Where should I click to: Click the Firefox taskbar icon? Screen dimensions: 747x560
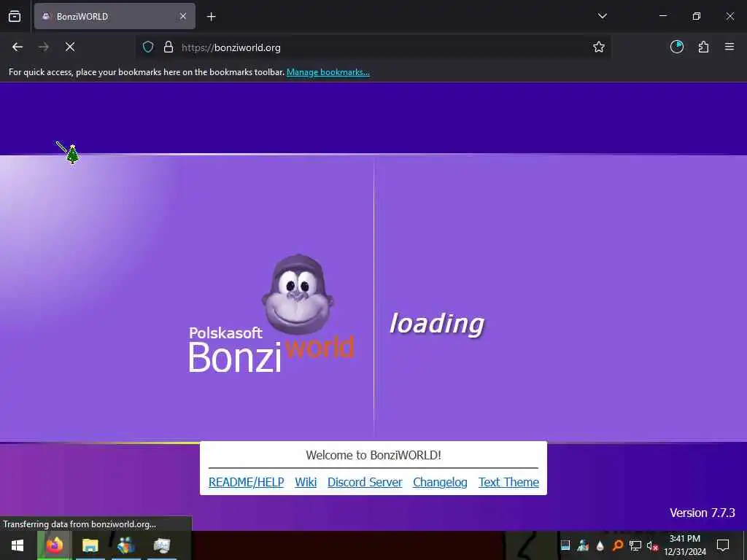tap(55, 545)
